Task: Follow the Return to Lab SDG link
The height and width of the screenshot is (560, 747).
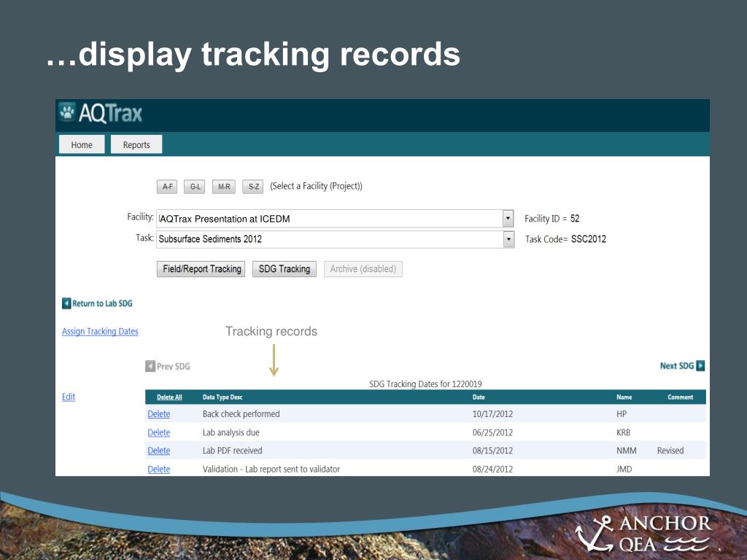Action: tap(102, 303)
